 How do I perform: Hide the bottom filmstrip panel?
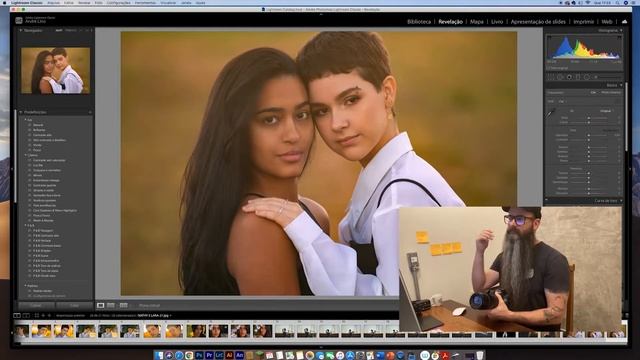click(x=321, y=347)
